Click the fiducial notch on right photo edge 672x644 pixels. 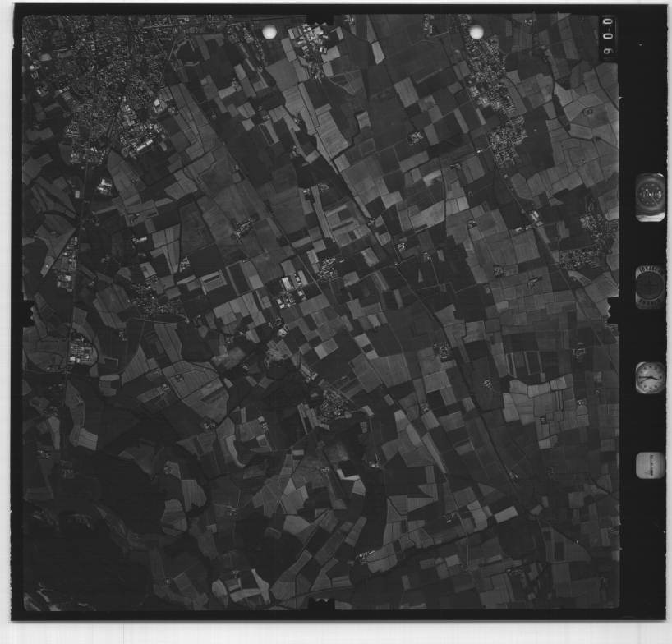[x=613, y=310]
